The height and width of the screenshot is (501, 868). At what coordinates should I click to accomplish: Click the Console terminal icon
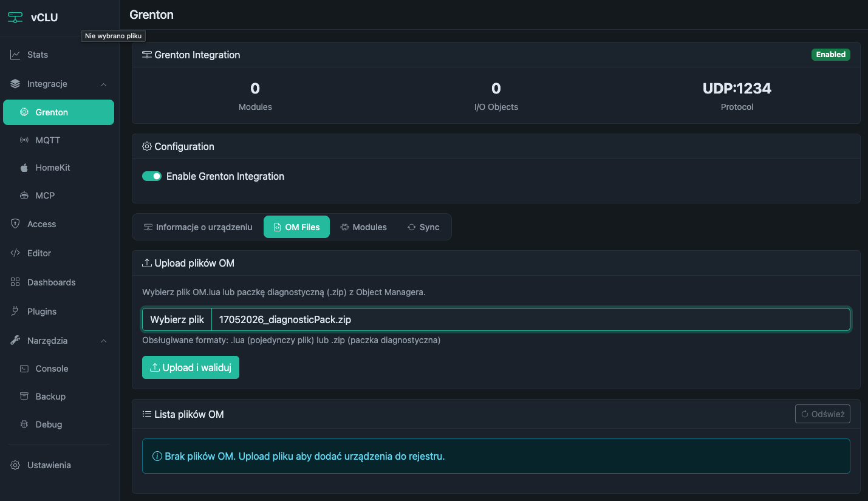(x=24, y=369)
